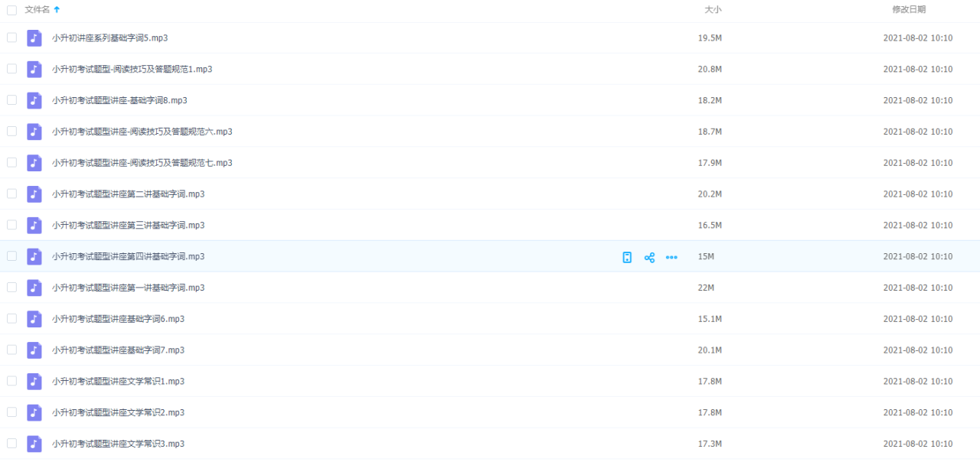
Task: Sort by 大小 column header
Action: (x=713, y=9)
